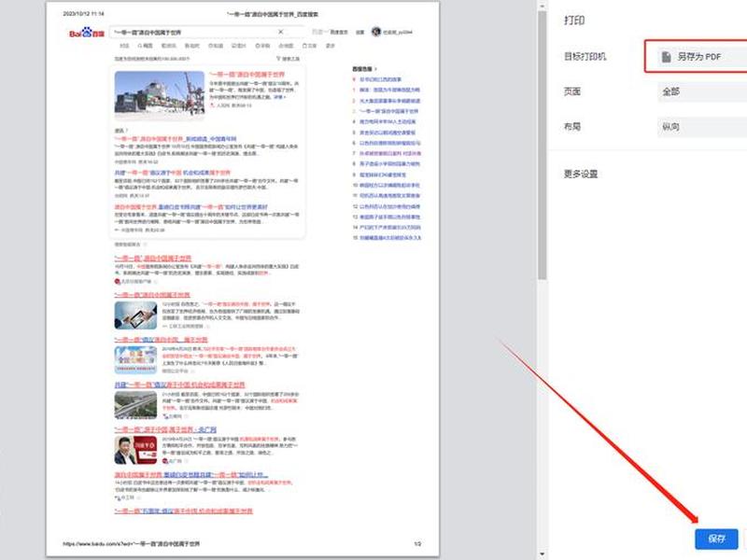The height and width of the screenshot is (560, 747).
Task: Click the 打印 dialog title
Action: pos(573,21)
